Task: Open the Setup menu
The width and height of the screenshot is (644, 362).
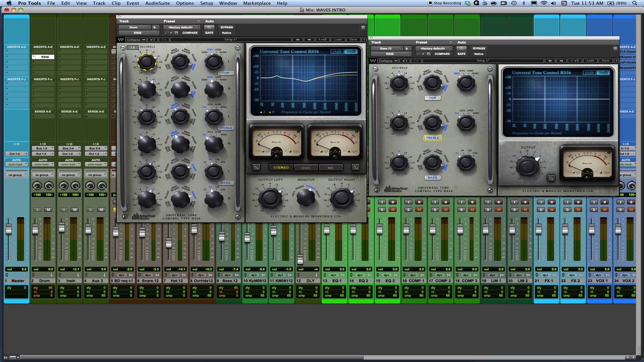Action: (206, 3)
